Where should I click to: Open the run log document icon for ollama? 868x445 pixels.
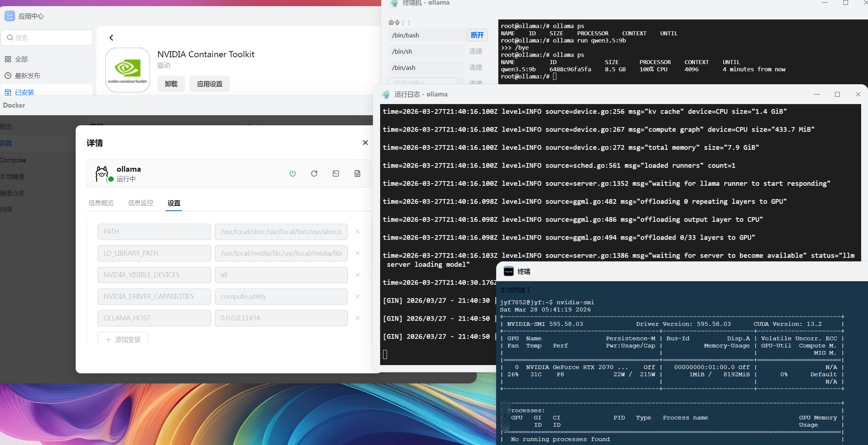[x=357, y=174]
